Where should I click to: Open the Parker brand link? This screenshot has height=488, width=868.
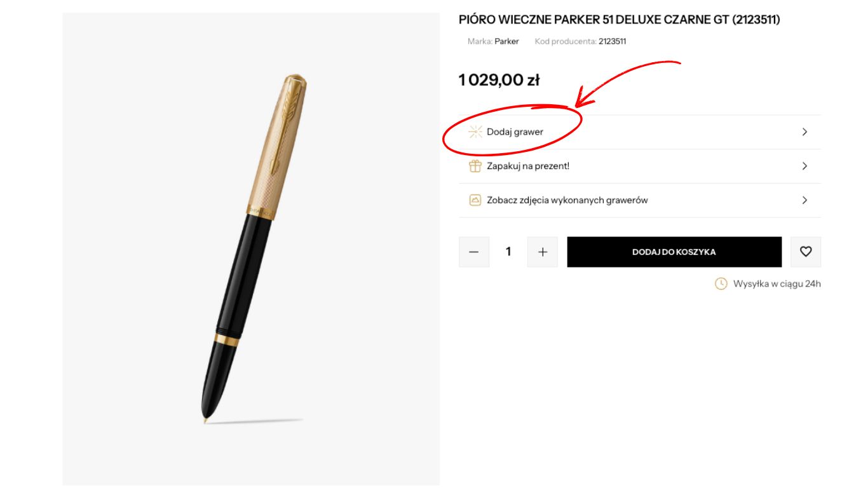(506, 41)
